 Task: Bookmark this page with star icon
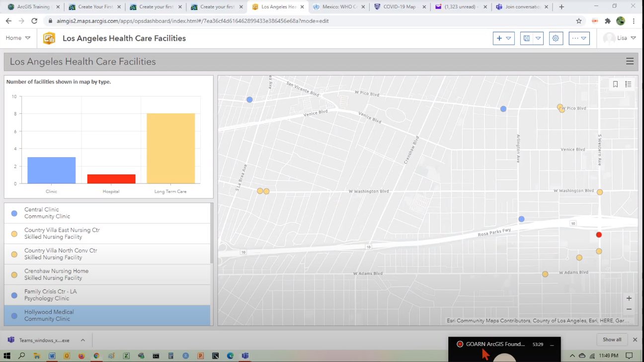[x=579, y=21]
